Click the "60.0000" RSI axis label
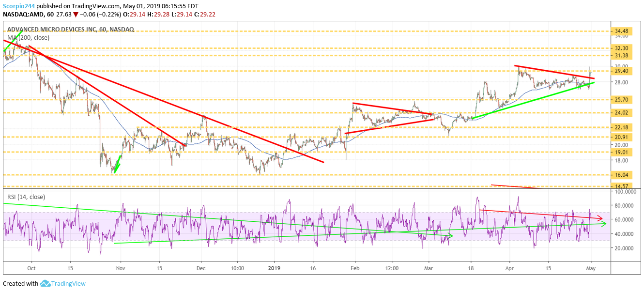Viewport: 644px width, 292px height. (x=624, y=220)
